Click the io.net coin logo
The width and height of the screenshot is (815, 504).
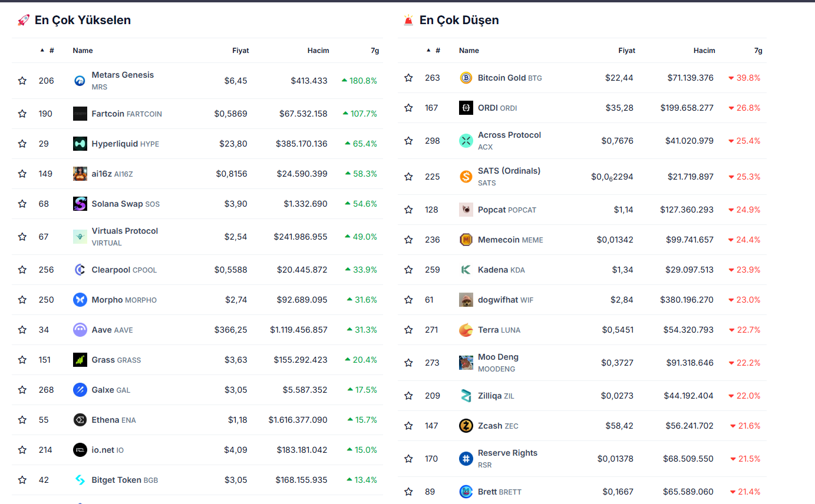[x=80, y=450]
